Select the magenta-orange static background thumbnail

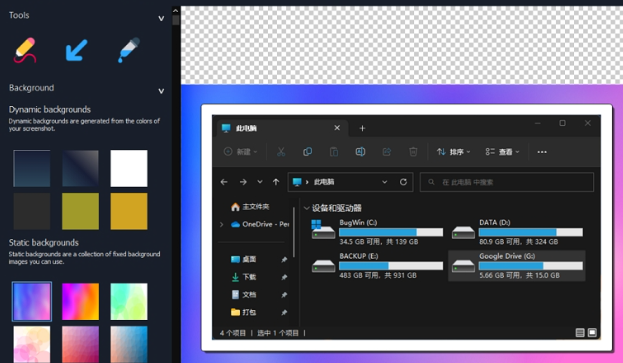(80, 301)
